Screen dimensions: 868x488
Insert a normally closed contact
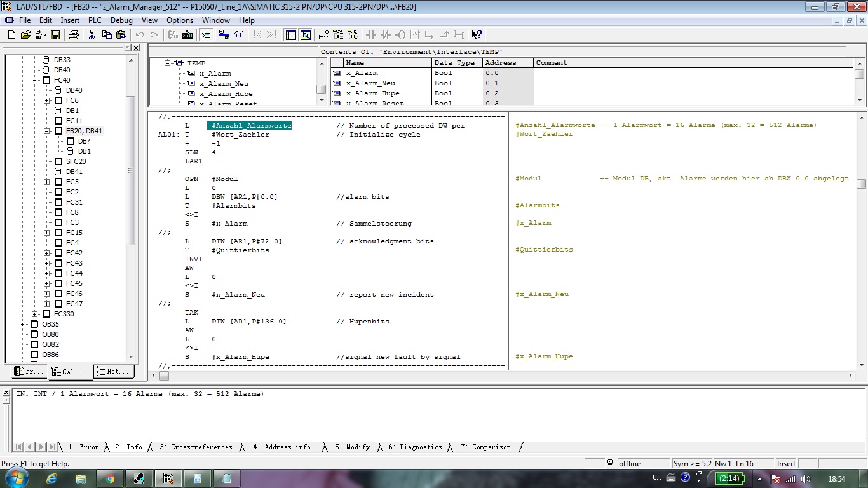tap(385, 35)
